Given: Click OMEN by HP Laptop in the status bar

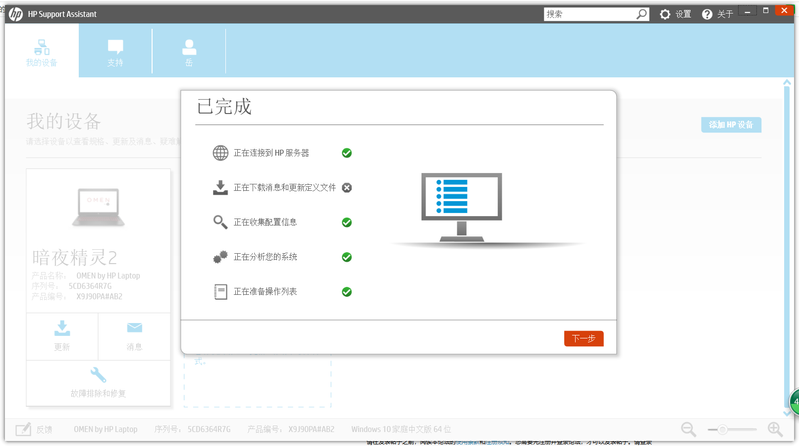Looking at the screenshot, I should tap(105, 429).
